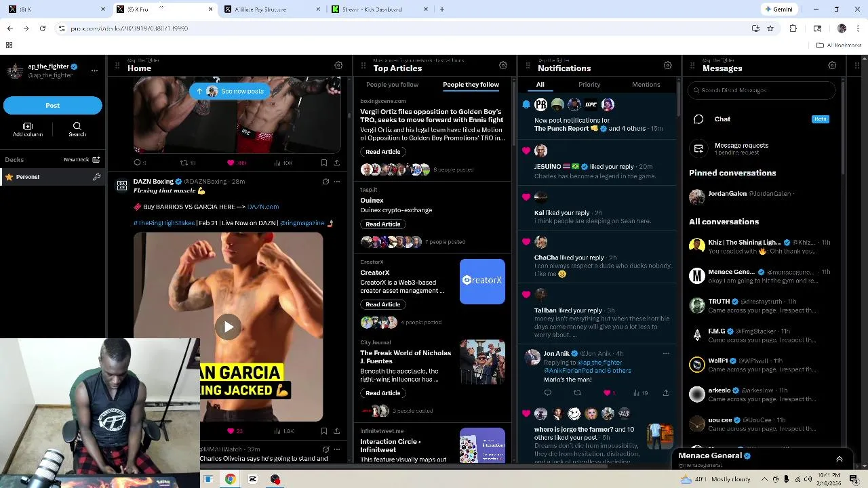Click See new posts pill
Image resolution: width=868 pixels, height=488 pixels.
tap(231, 91)
